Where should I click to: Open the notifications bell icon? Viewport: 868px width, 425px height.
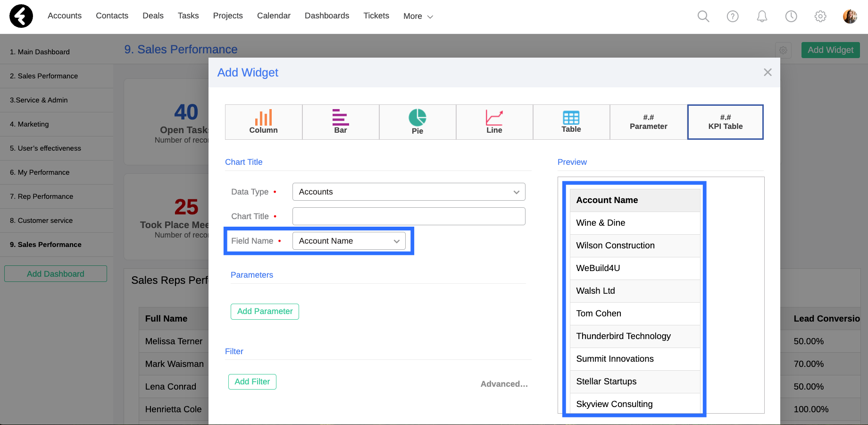click(762, 16)
